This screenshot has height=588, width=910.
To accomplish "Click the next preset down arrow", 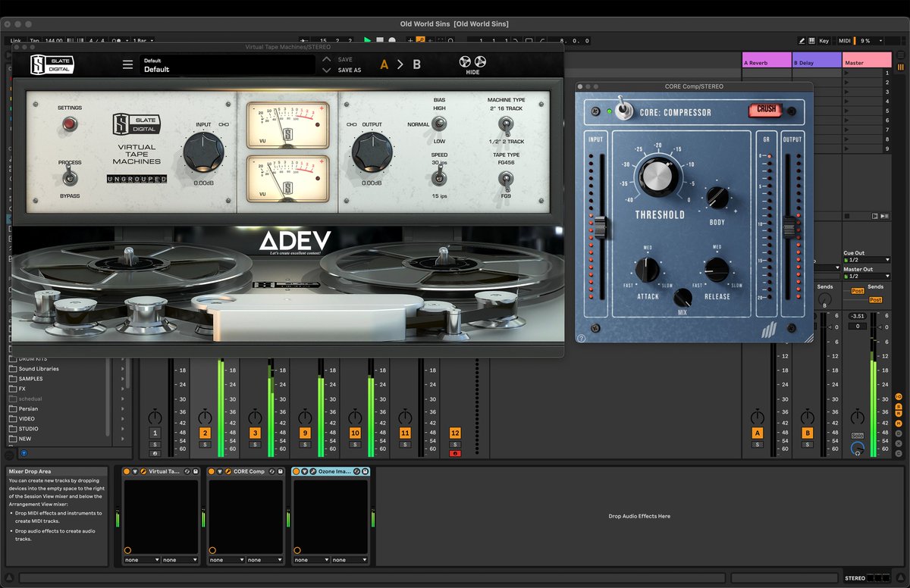I will (327, 70).
